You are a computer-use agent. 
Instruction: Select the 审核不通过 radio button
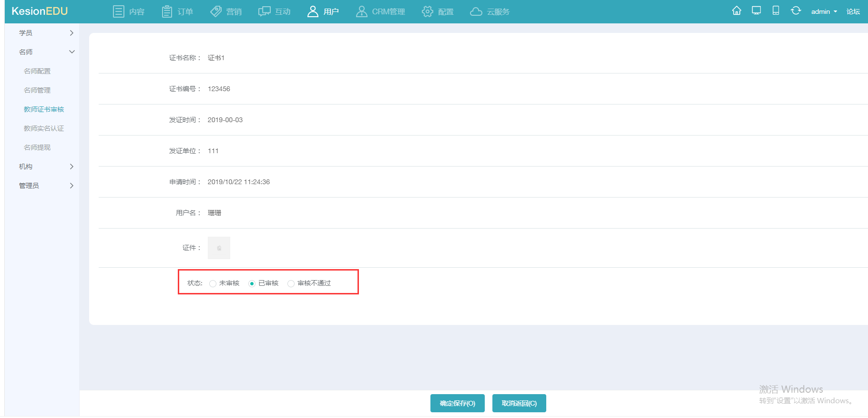[x=291, y=283]
